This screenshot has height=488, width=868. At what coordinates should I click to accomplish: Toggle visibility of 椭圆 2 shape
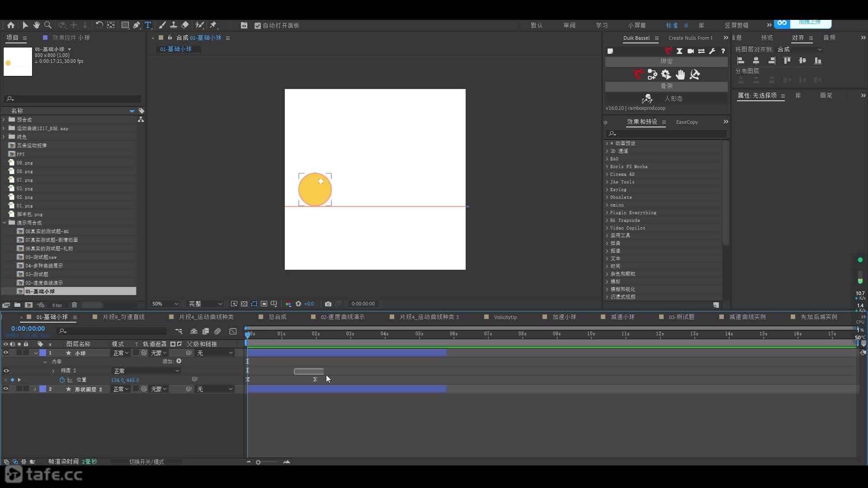tap(6, 371)
